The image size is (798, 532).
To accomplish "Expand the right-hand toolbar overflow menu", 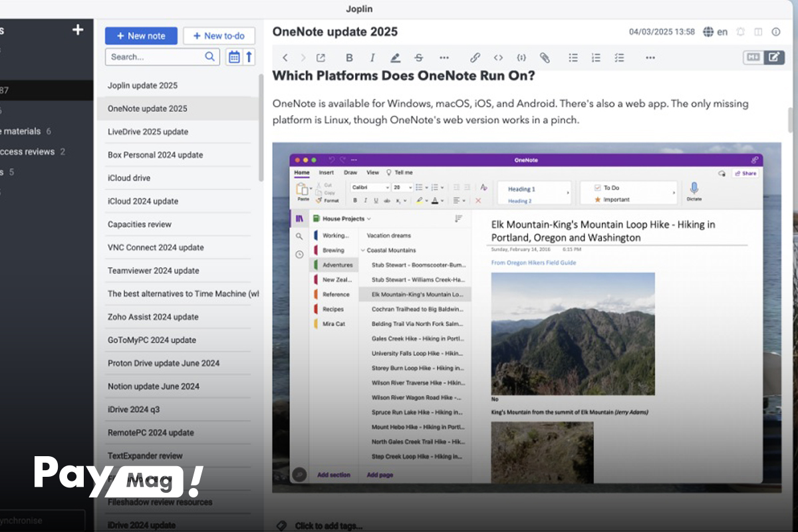I will click(650, 58).
